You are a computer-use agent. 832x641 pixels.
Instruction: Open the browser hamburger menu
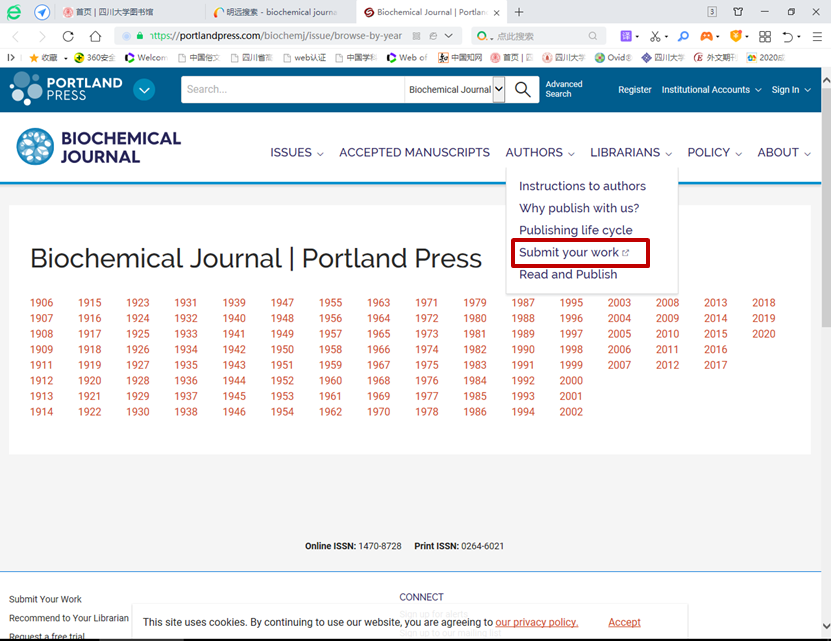click(817, 36)
